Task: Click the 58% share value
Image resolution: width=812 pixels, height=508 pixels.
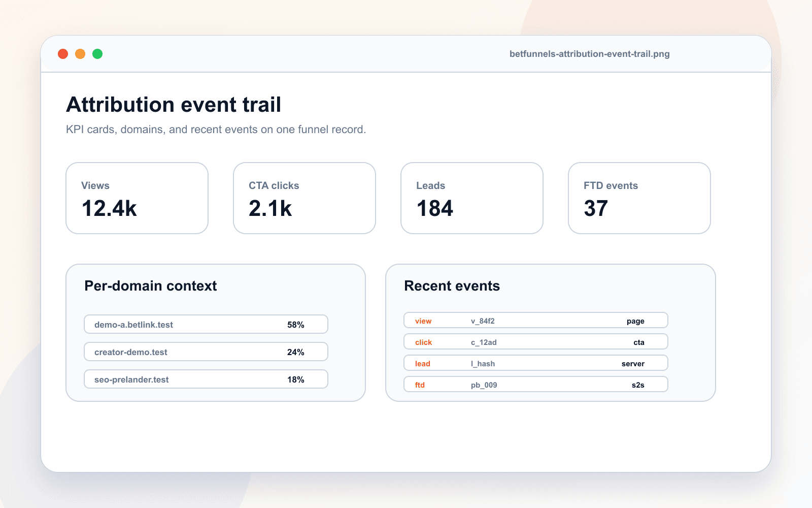Action: point(296,325)
